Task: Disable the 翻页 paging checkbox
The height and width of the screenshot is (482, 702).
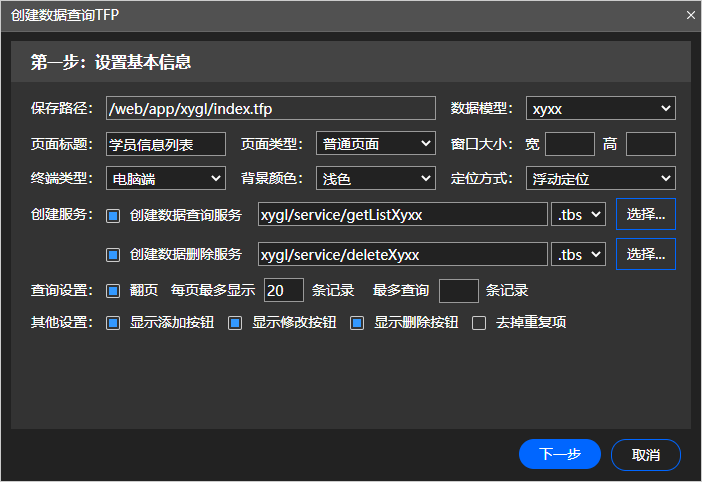Action: pos(113,291)
